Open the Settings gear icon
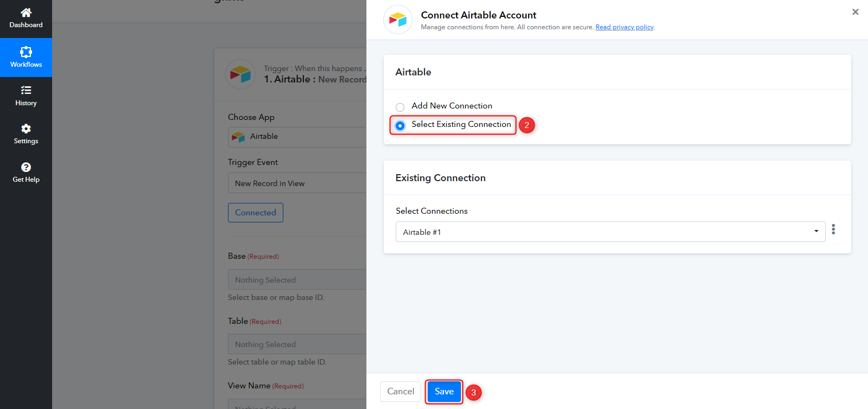 26,129
